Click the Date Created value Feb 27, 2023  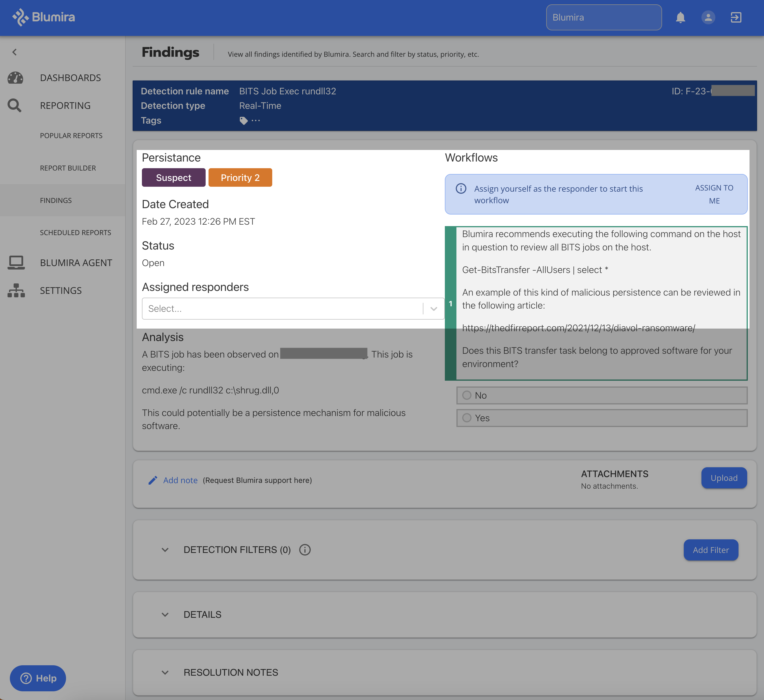[198, 221]
